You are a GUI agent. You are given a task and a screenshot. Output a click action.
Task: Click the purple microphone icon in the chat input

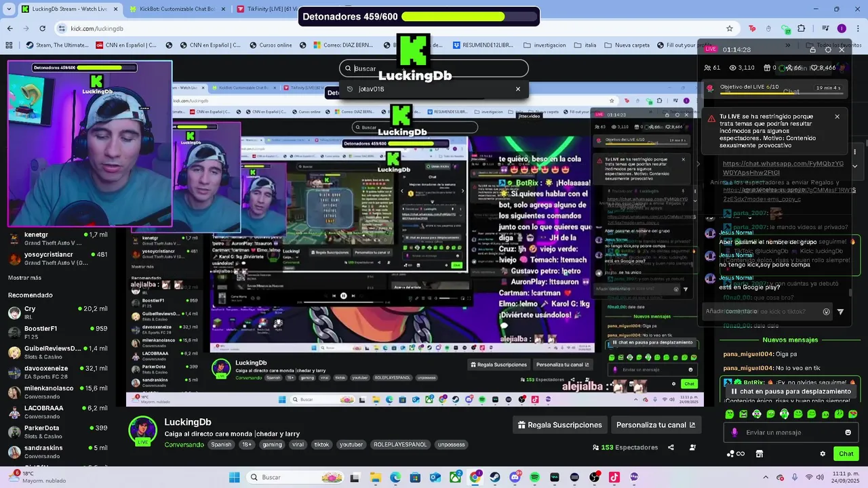point(734,432)
